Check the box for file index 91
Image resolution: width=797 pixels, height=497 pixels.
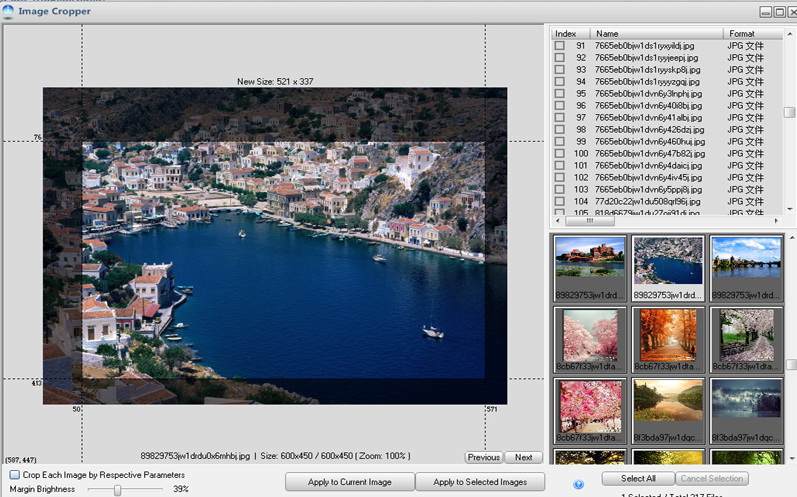point(560,46)
